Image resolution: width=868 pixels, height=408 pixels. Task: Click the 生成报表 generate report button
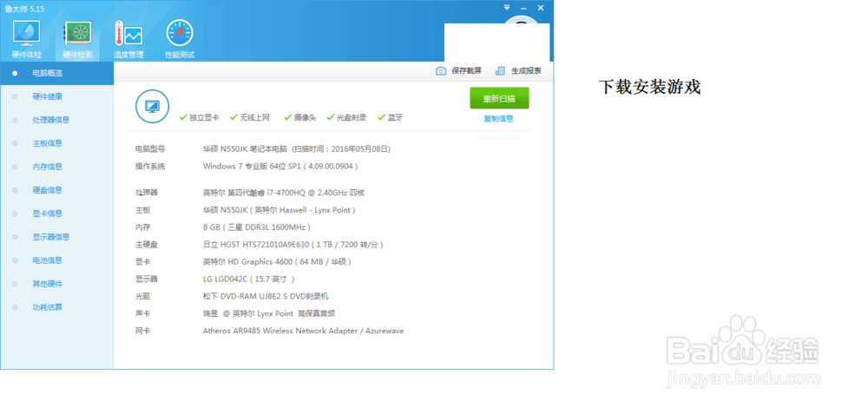click(518, 71)
